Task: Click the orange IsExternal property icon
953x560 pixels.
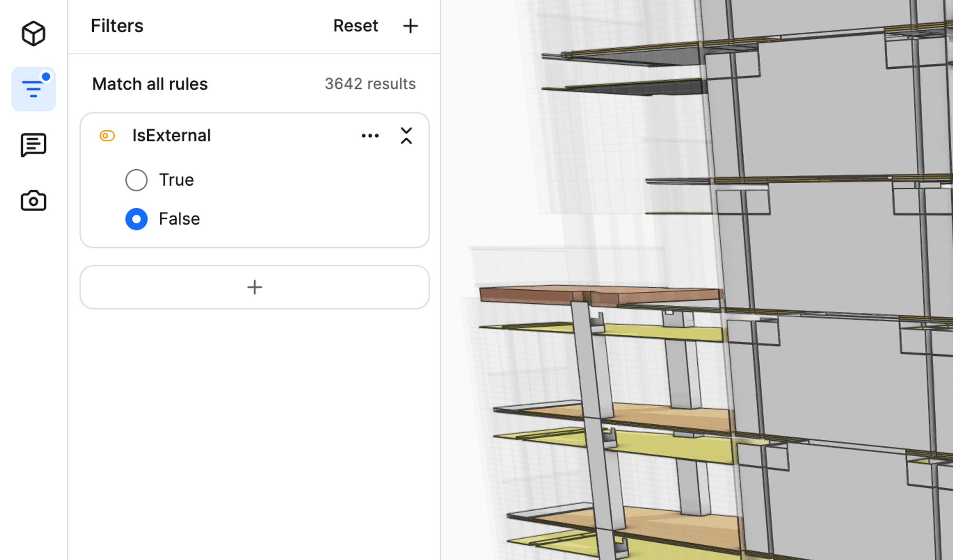Action: (107, 136)
